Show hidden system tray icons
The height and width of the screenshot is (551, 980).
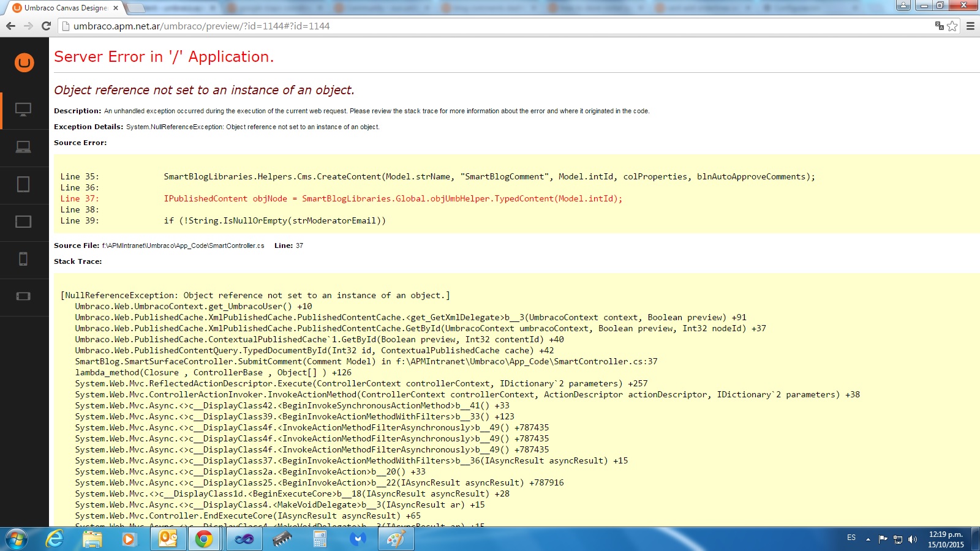pyautogui.click(x=868, y=539)
